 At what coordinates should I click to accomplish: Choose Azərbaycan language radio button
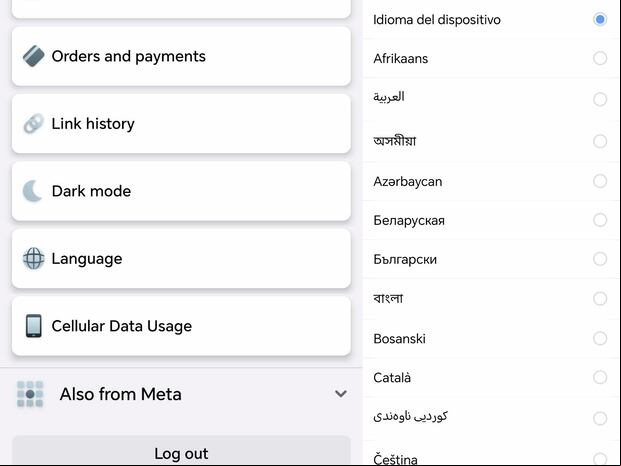point(600,181)
